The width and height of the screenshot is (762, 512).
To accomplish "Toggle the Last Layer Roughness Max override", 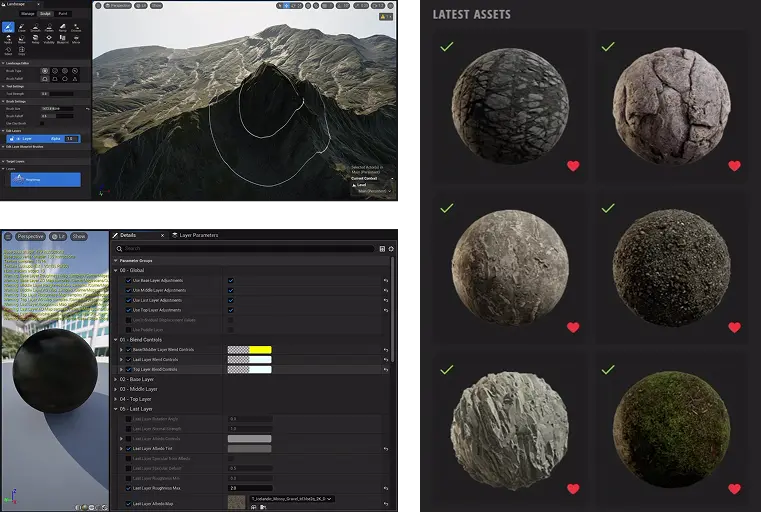I will coord(129,488).
